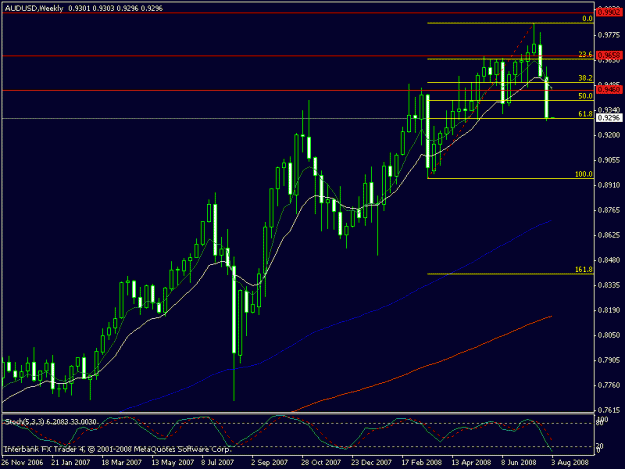Viewport: 625px width, 469px height.
Task: Click the 18 Mar 2007 date label
Action: coord(121,463)
